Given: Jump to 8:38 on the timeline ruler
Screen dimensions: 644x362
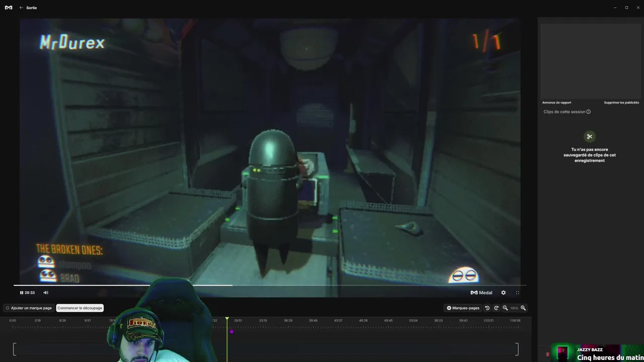Looking at the screenshot, I should 62,320.
